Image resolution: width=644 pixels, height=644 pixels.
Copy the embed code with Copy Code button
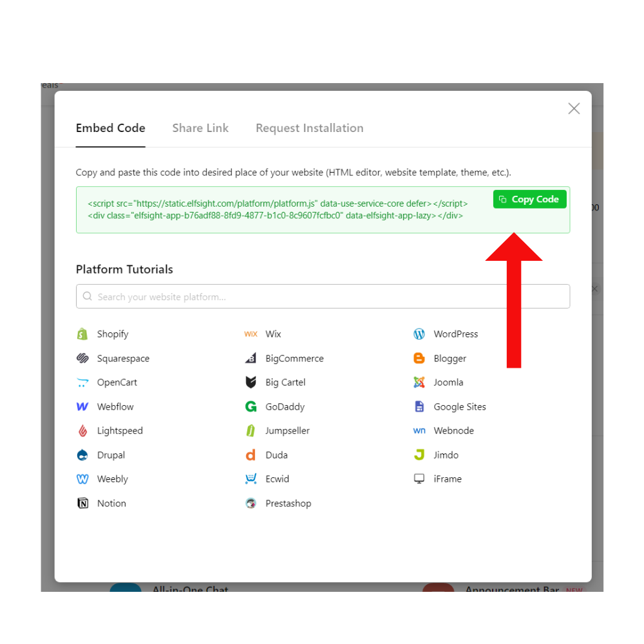(x=529, y=199)
